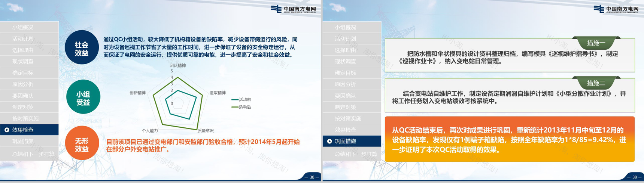This screenshot has height=183, width=644.
Task: Click the green 措施一 tab label
Action: (x=596, y=43)
